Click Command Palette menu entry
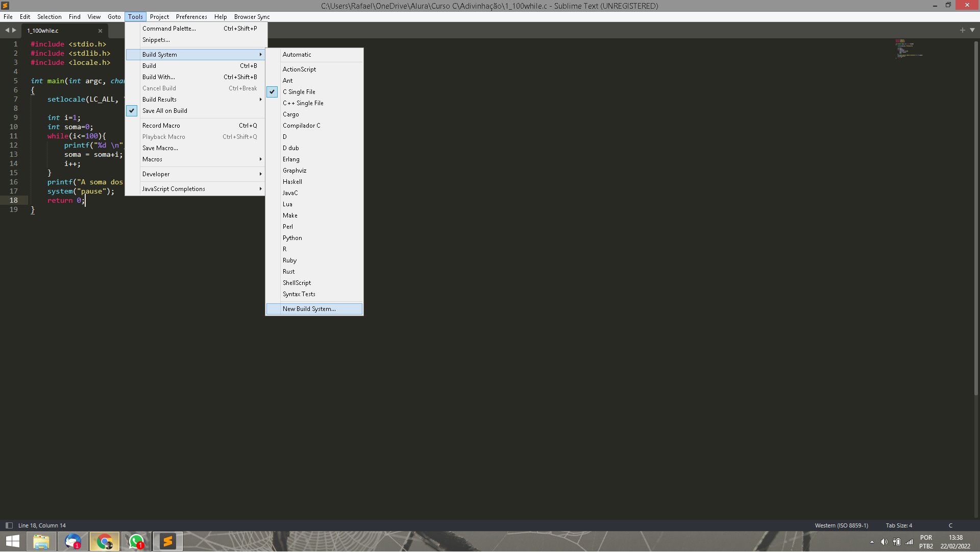Viewport: 980px width, 552px height. pyautogui.click(x=196, y=29)
